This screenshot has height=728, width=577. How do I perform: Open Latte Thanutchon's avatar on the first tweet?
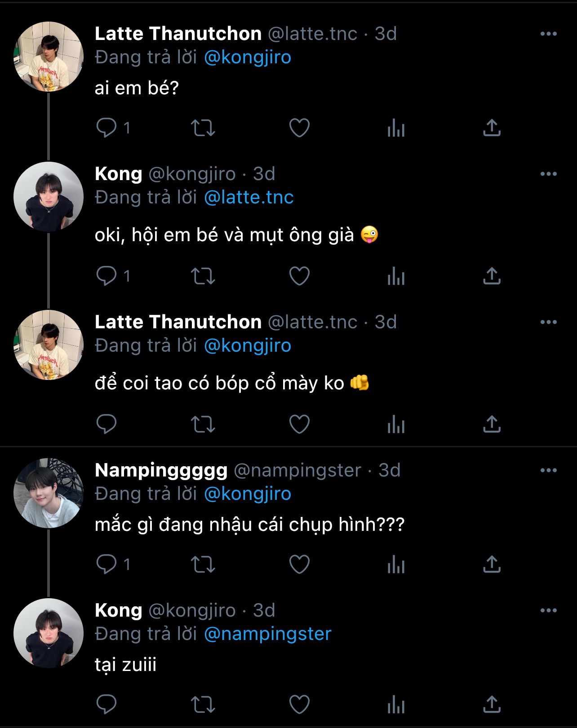click(49, 56)
